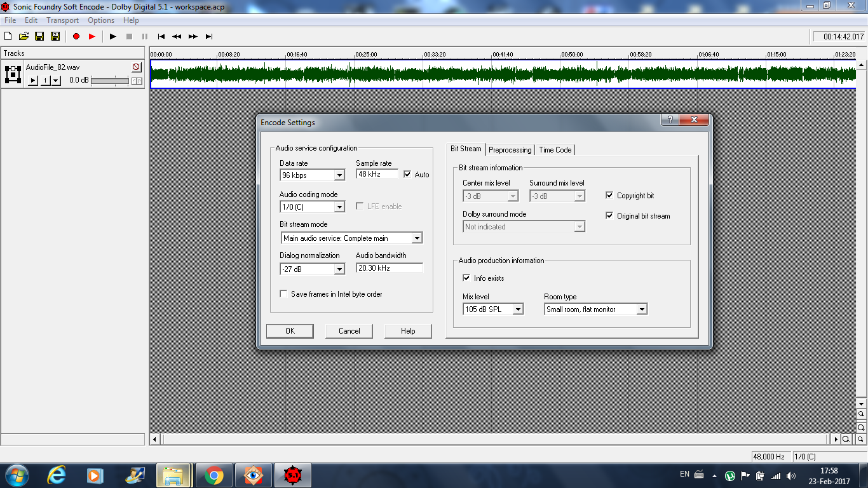
Task: Click the Help button in Encode Settings dialog
Action: coord(408,331)
